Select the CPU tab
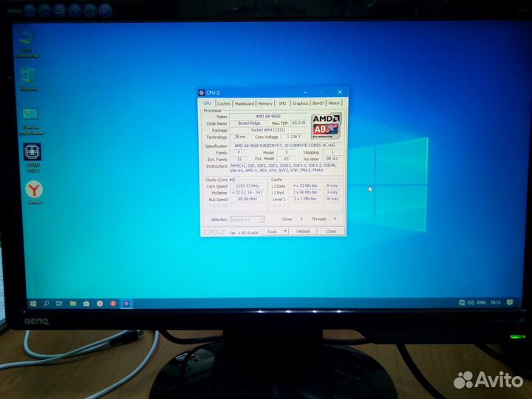 pos(208,103)
